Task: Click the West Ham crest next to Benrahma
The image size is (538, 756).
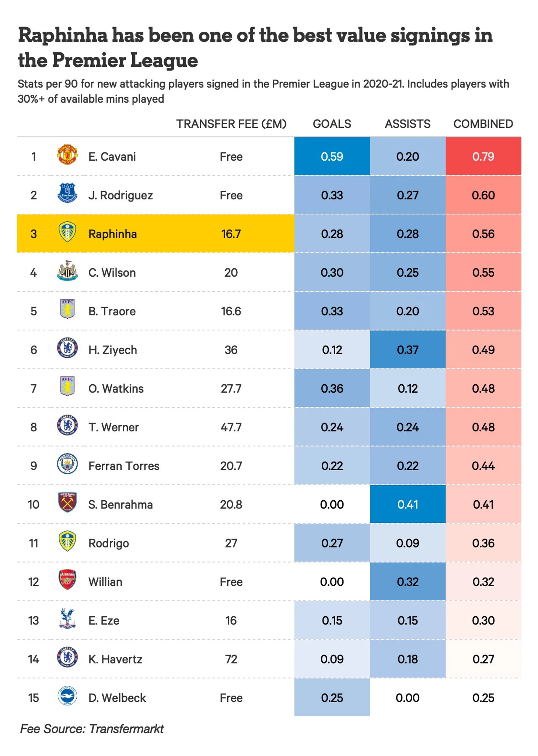Action: point(67,503)
